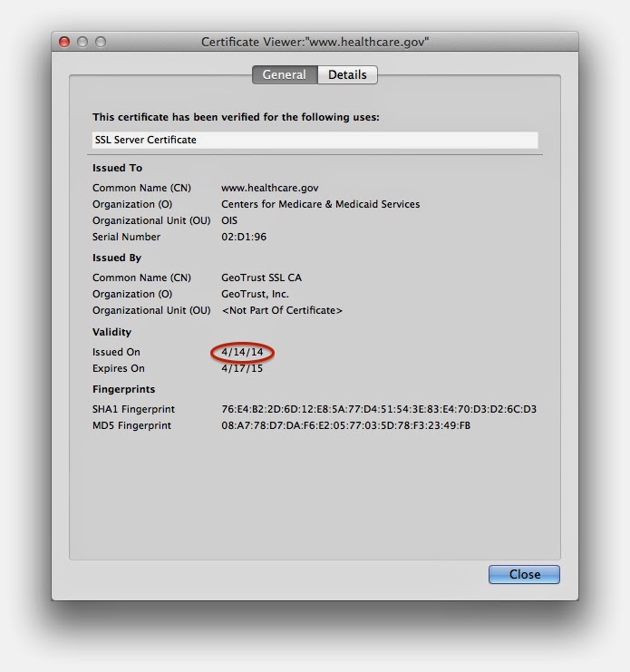Click the GeoTrust SSL CA value

[261, 278]
